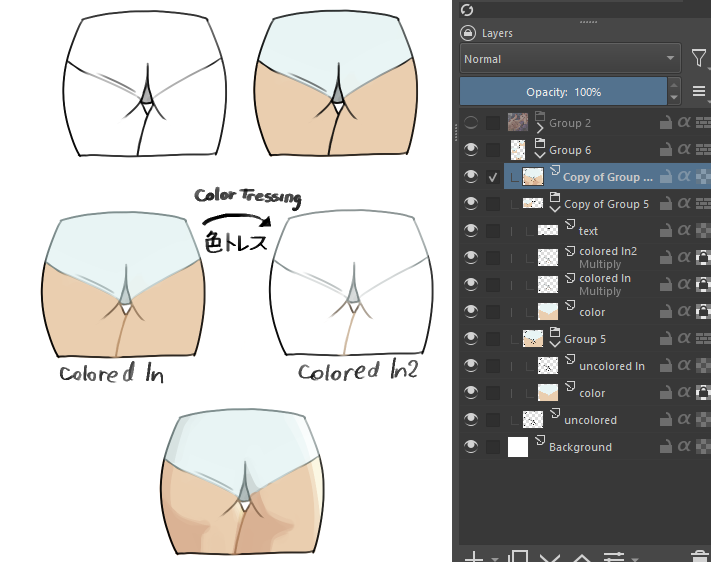Lock the colored ln2 layer

coord(666,258)
